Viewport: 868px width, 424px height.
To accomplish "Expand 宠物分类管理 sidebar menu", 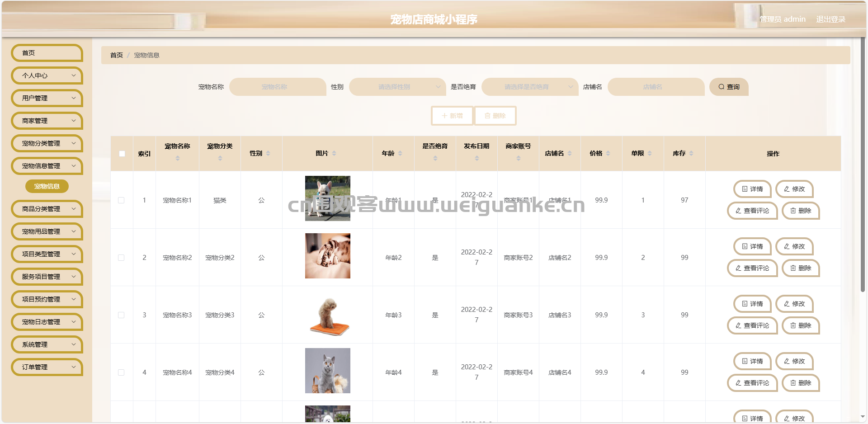I will [x=47, y=143].
